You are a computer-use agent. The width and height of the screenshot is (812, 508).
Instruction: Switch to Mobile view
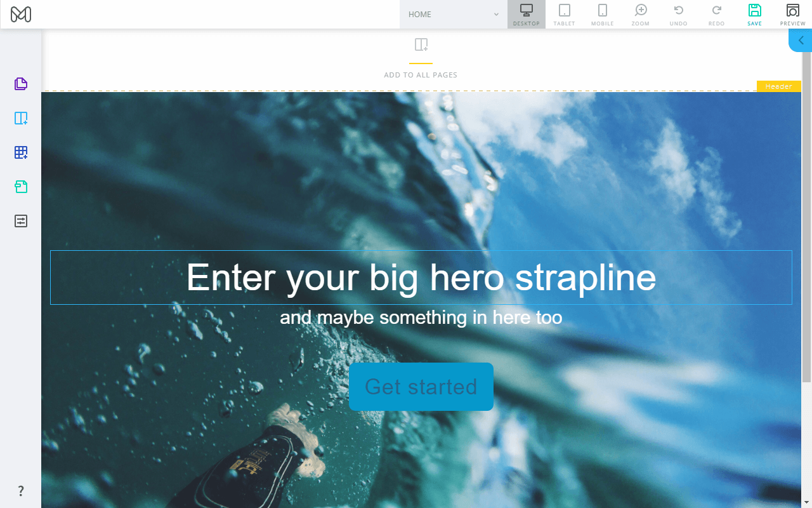point(603,15)
